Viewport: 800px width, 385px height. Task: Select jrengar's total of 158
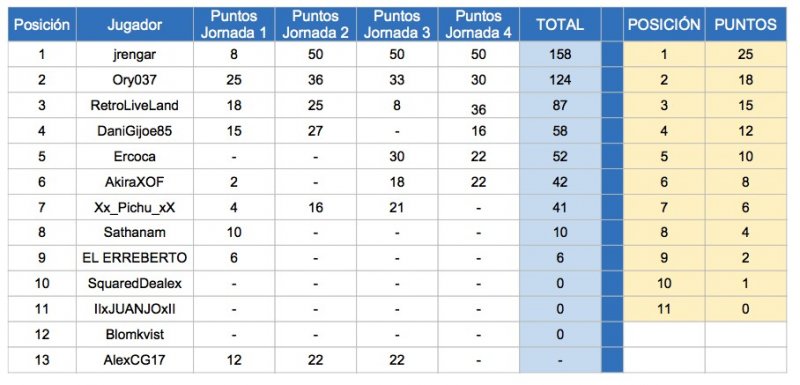tap(560, 55)
